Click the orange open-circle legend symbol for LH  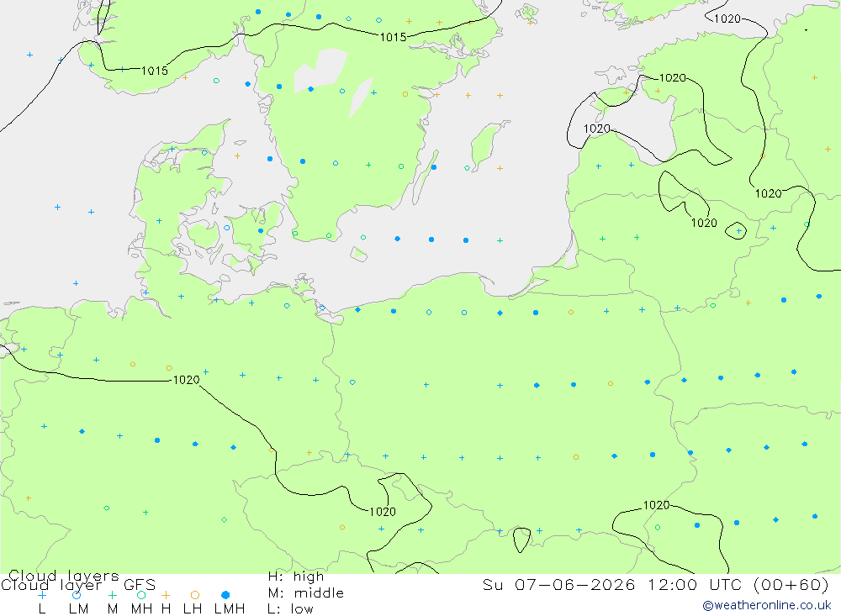coord(195,595)
